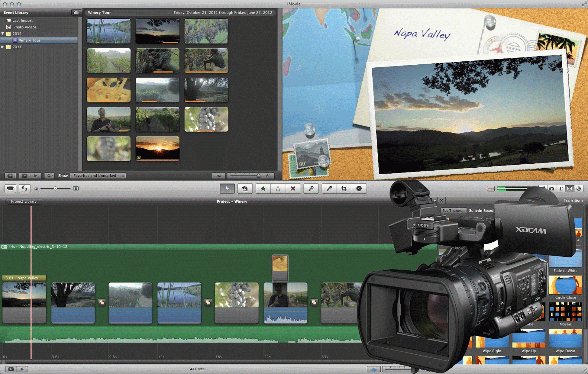The width and height of the screenshot is (588, 374).
Task: Click the add selection to project tool
Action: (x=245, y=188)
